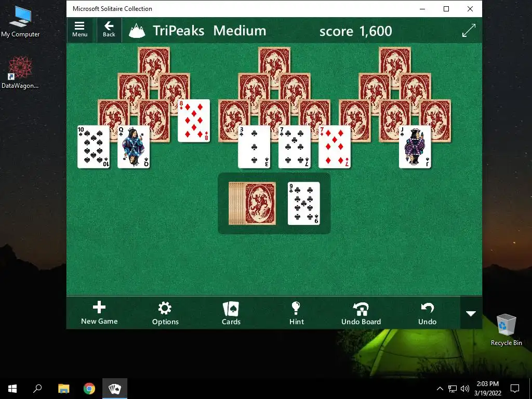Screen dimensions: 532x399
Task: Request a Hint with the lightbulb
Action: coord(297,313)
